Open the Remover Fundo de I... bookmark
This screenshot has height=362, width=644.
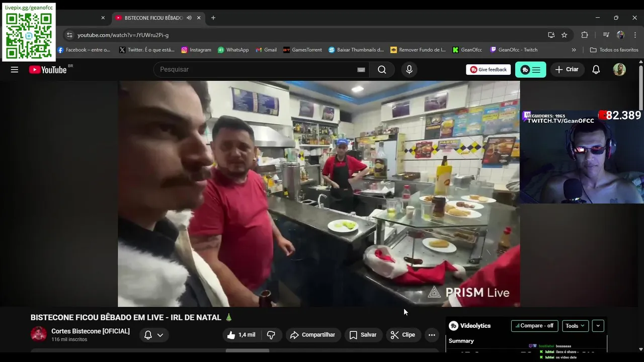[418, 50]
